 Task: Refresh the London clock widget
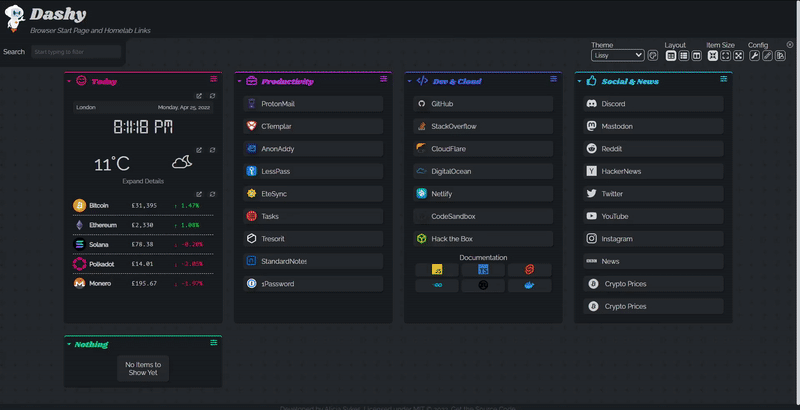click(x=212, y=96)
